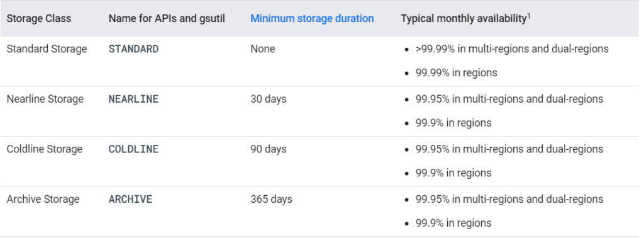Select the Nearline Storage cell
Image resolution: width=644 pixels, height=238 pixels.
point(45,99)
